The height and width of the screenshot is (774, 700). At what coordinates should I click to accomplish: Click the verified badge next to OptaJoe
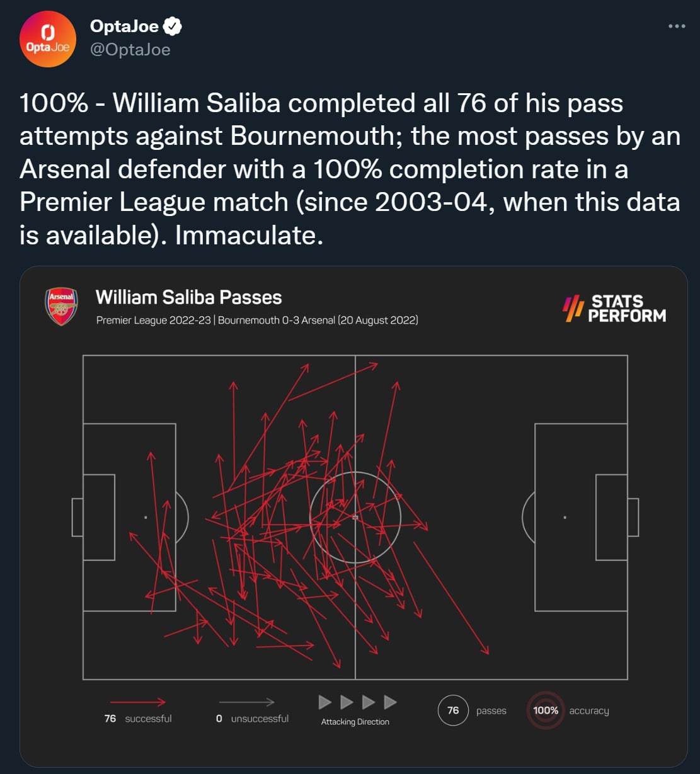coord(173,26)
